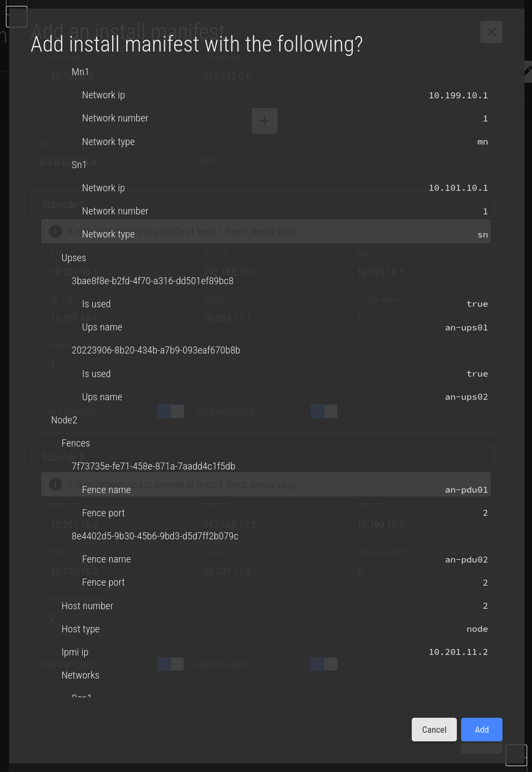Expand the Subnode 2 section header
This screenshot has width=532, height=772.
(x=263, y=458)
